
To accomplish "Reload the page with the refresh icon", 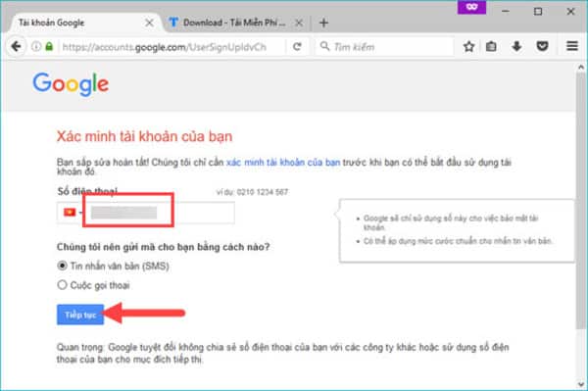I will point(297,46).
